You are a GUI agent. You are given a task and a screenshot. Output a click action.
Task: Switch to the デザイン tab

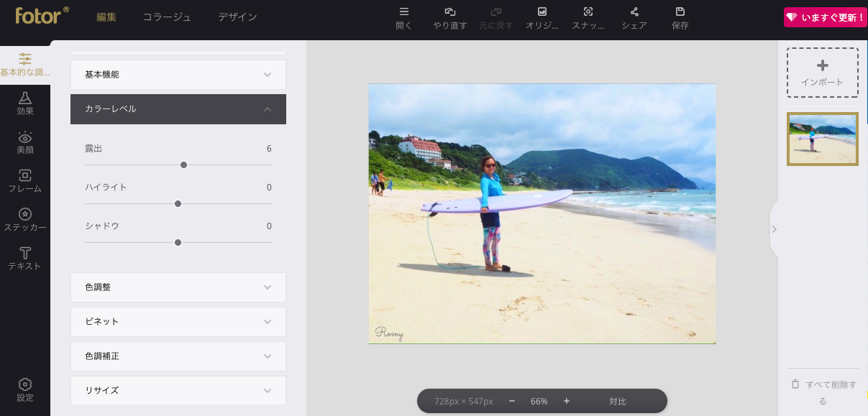pos(237,17)
